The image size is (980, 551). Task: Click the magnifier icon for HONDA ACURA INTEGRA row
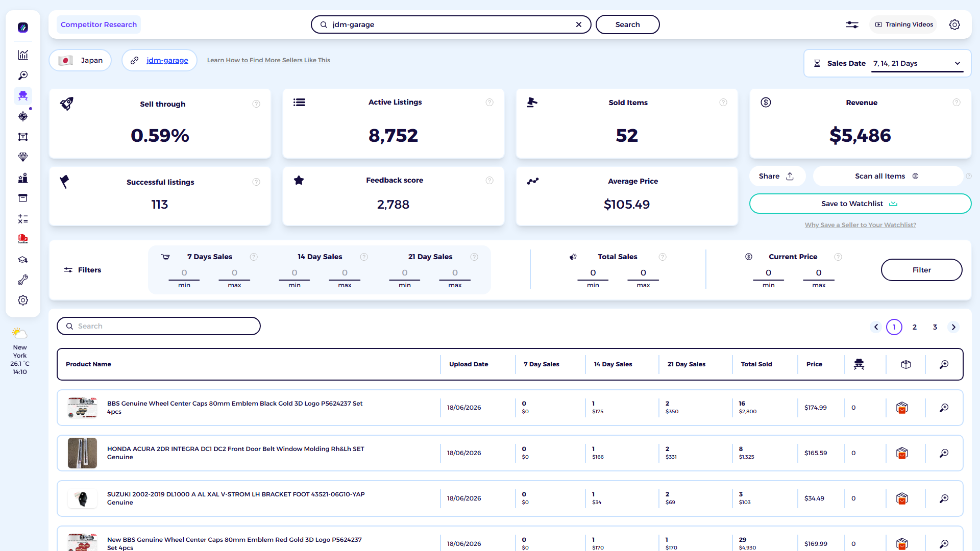[x=944, y=453]
